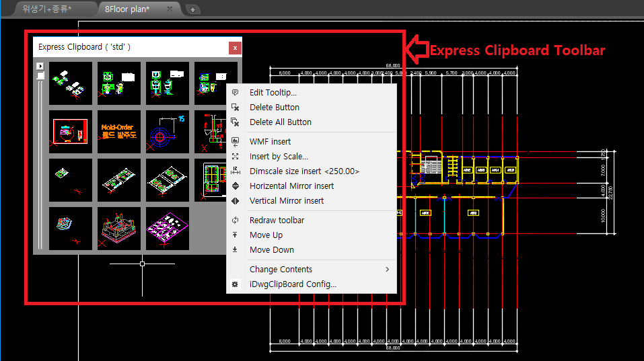Select the tiny single isometric plate thumbnail
Image resolution: width=644 pixels, height=361 pixels.
[x=71, y=180]
